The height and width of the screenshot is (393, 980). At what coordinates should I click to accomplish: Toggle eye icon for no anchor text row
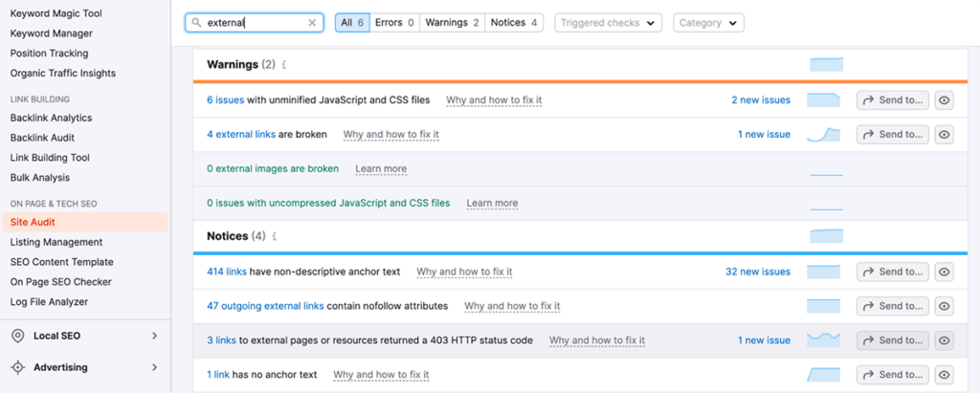coord(945,375)
